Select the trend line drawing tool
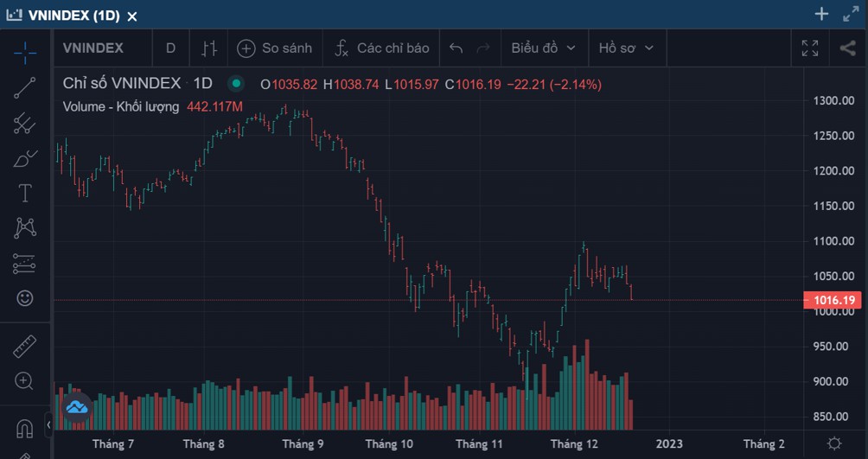868x459 pixels. click(25, 87)
